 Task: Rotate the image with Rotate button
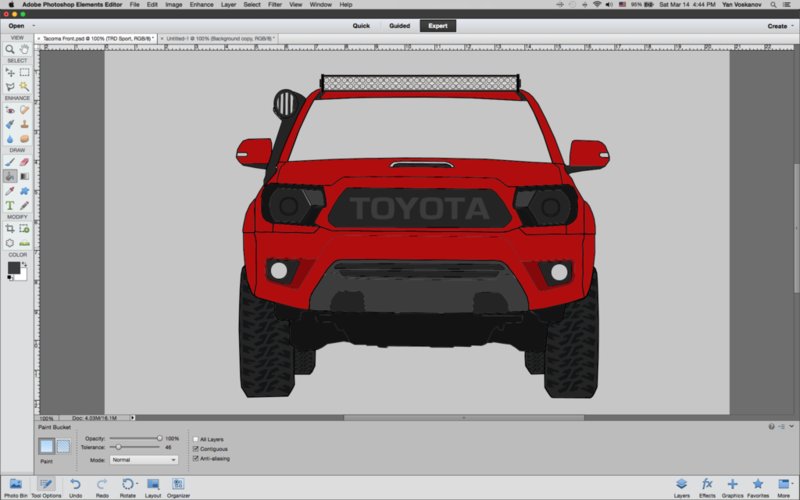tap(128, 488)
